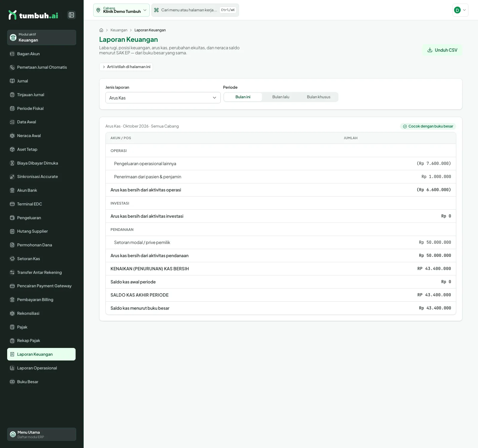478x448 pixels.
Task: Click the Pemetaan Jurnal Otomatis icon
Action: [12, 67]
